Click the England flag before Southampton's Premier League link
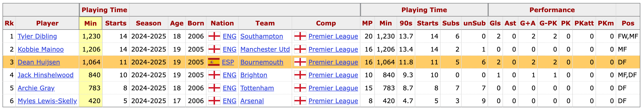The height and width of the screenshot is (110, 644). [300, 36]
